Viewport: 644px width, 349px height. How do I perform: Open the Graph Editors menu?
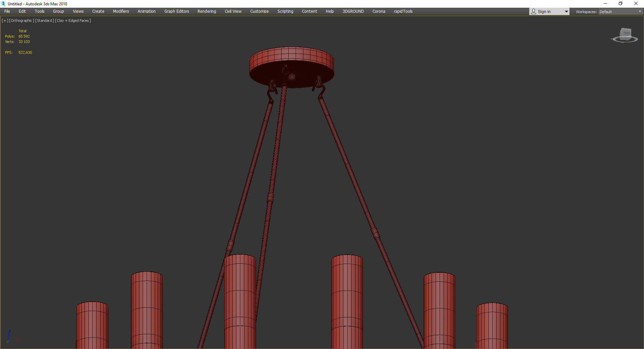pyautogui.click(x=177, y=11)
